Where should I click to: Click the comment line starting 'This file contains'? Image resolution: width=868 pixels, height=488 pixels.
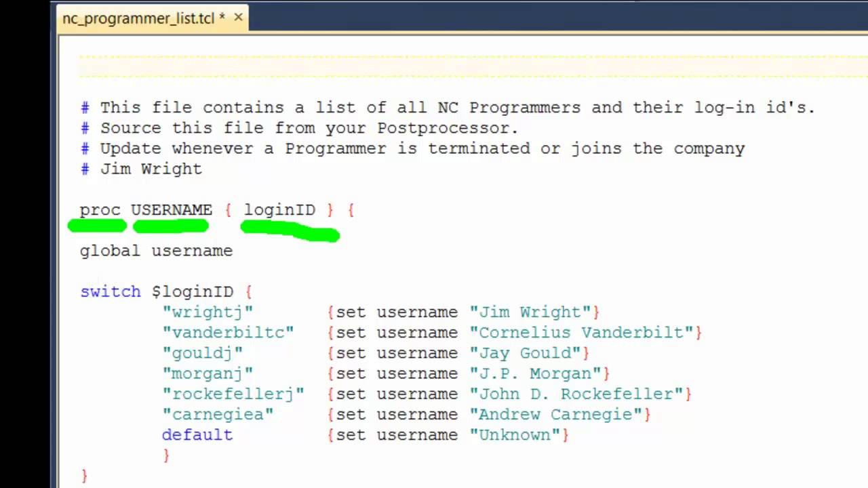(x=448, y=108)
